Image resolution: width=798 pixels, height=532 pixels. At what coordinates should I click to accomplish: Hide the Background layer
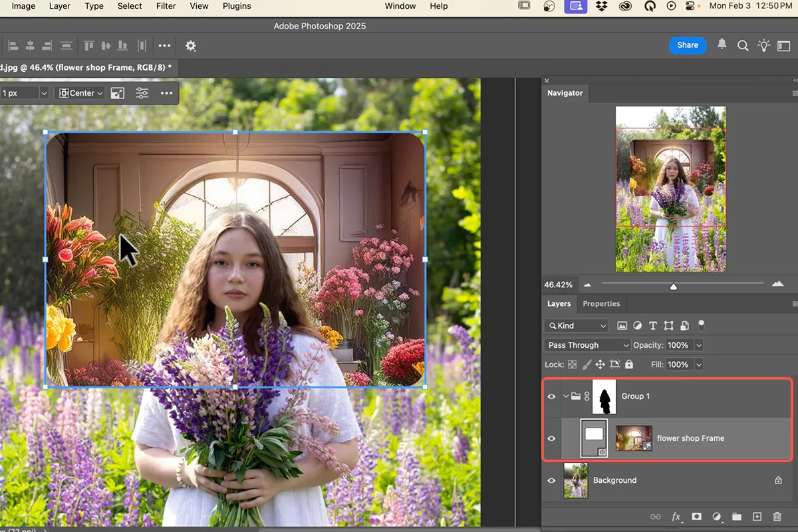(551, 480)
